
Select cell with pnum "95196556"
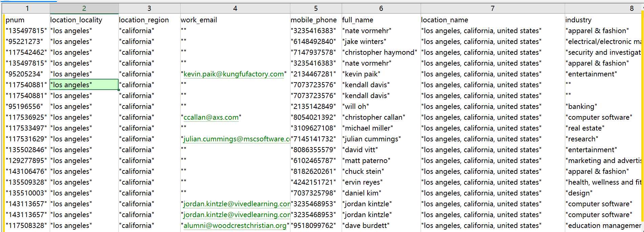27,107
